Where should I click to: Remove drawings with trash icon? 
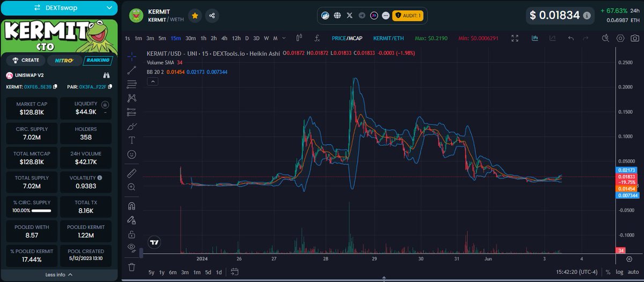tap(131, 266)
